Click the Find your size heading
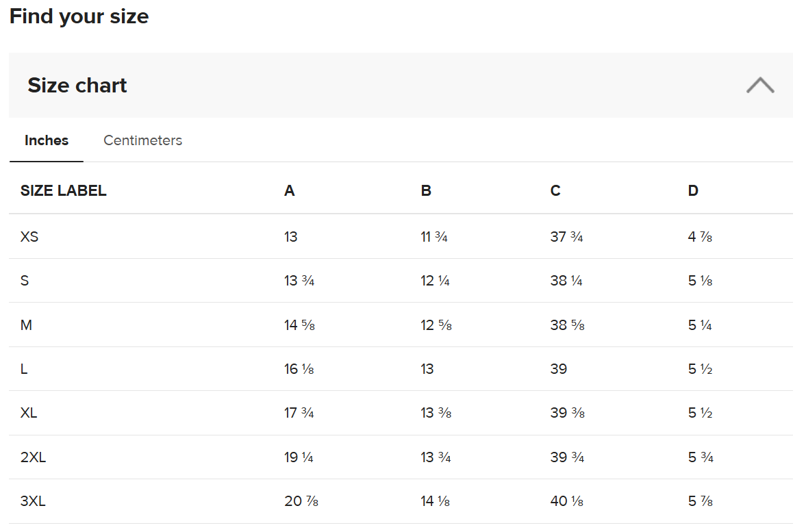Screen dimensions: 806x532 [x=79, y=16]
